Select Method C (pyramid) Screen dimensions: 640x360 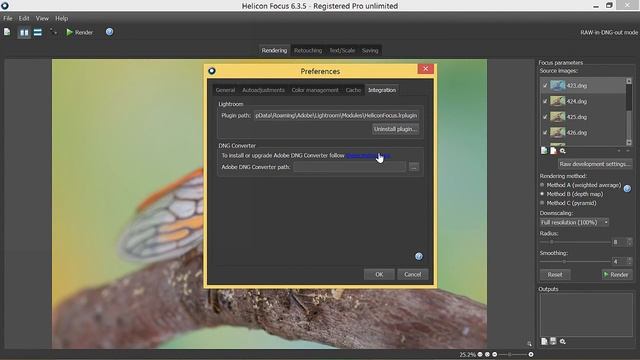tap(568, 203)
